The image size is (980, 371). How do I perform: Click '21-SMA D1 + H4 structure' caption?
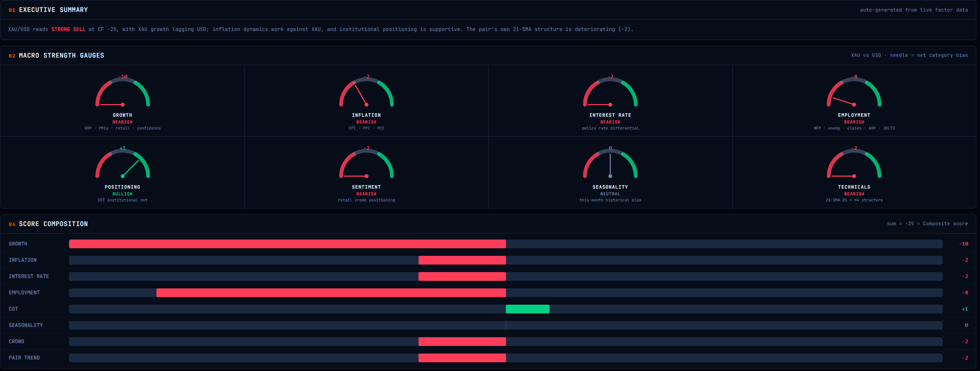pyautogui.click(x=854, y=200)
